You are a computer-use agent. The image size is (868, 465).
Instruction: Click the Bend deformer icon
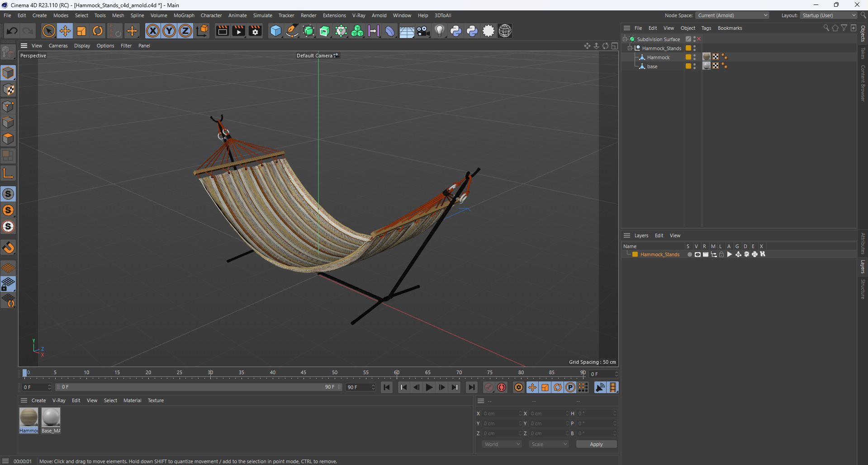[389, 31]
